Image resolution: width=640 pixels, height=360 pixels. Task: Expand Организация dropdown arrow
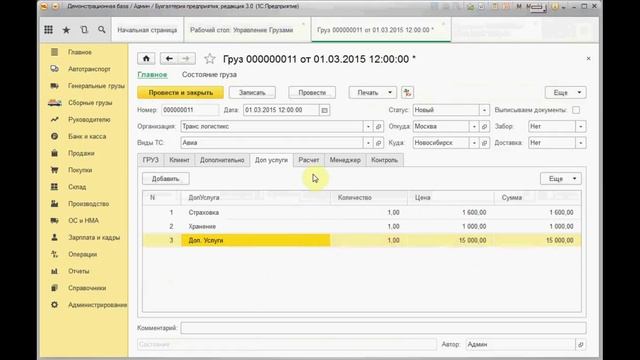[368, 127]
